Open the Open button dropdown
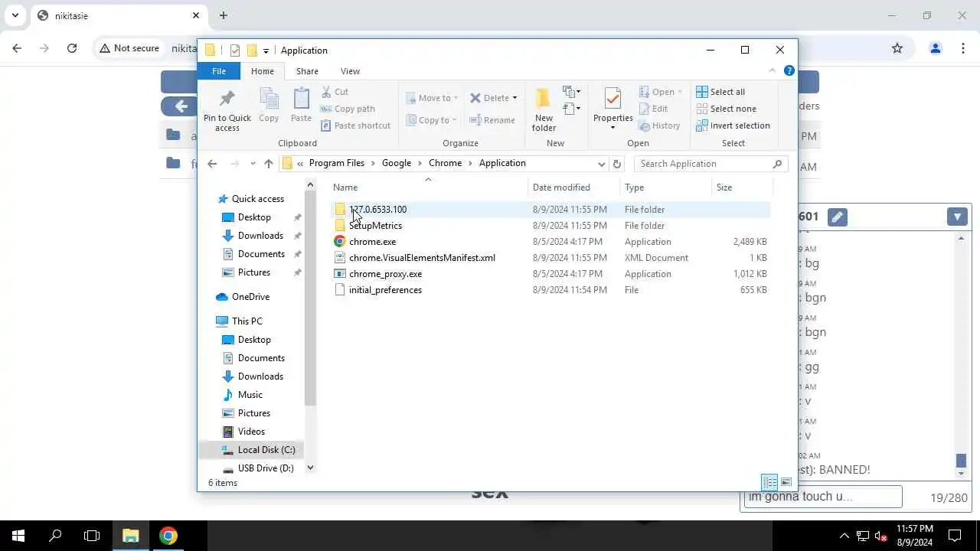 [680, 92]
